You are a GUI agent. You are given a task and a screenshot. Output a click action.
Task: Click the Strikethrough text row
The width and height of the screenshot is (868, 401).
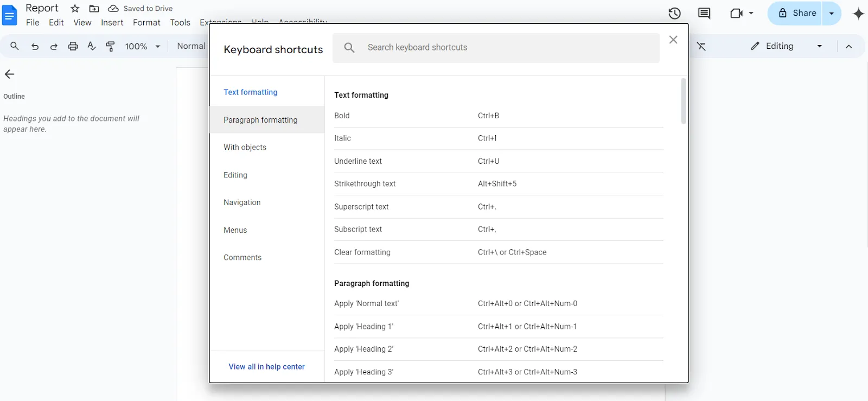click(x=499, y=184)
